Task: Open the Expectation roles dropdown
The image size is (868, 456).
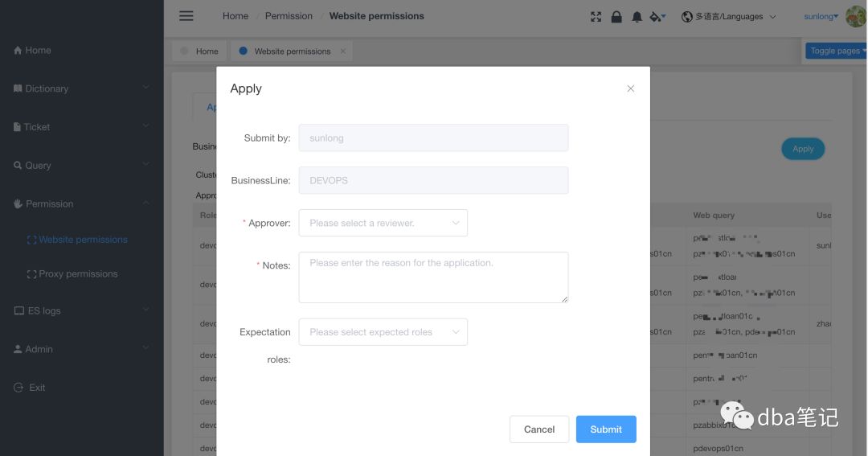Action: (x=383, y=332)
